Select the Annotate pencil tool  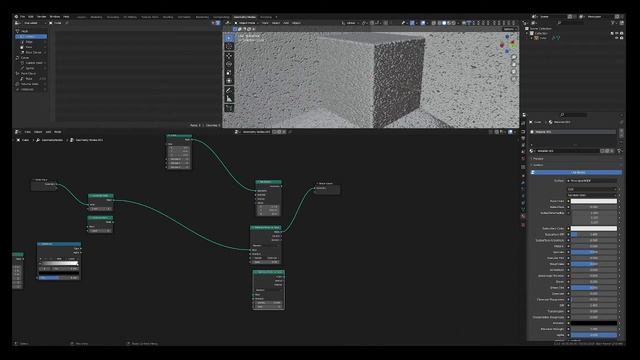(229, 90)
